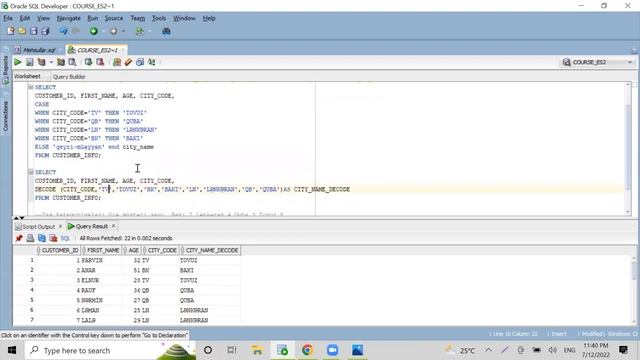The width and height of the screenshot is (640, 360).
Task: Open SQL Worksheet from main toolbar icon
Action: pyautogui.click(x=140, y=31)
